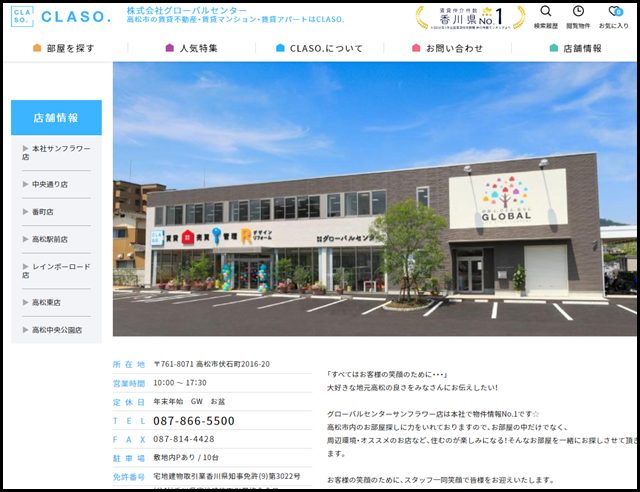Click the address 高松市伏石町2016-20

pyautogui.click(x=233, y=364)
